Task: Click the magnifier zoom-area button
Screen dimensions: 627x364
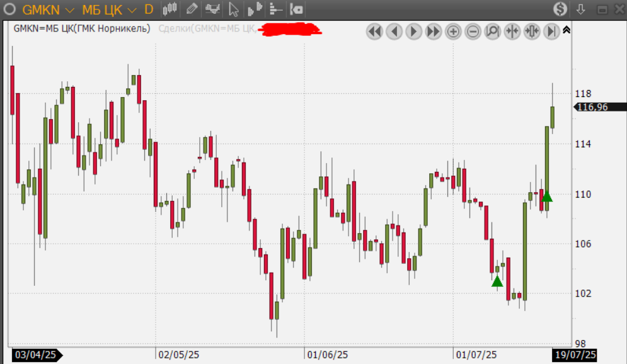Action: pyautogui.click(x=492, y=31)
